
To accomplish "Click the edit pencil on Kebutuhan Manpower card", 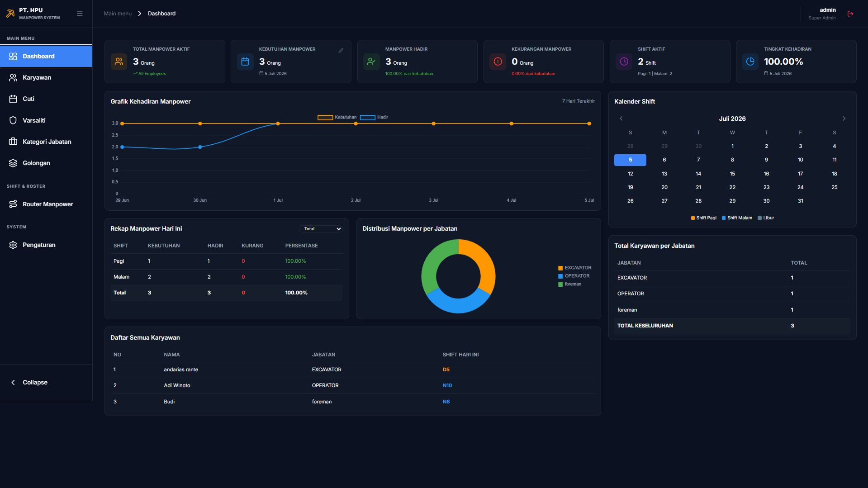I will pos(341,51).
